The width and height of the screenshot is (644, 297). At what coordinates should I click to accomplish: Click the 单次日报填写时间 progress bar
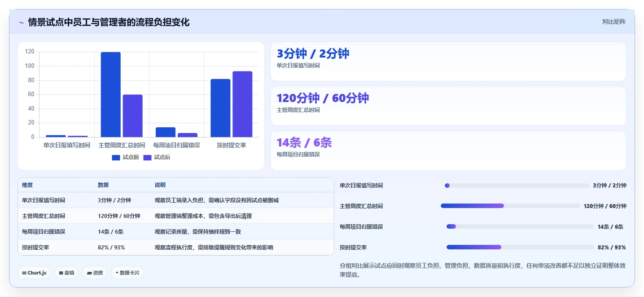pos(517,186)
